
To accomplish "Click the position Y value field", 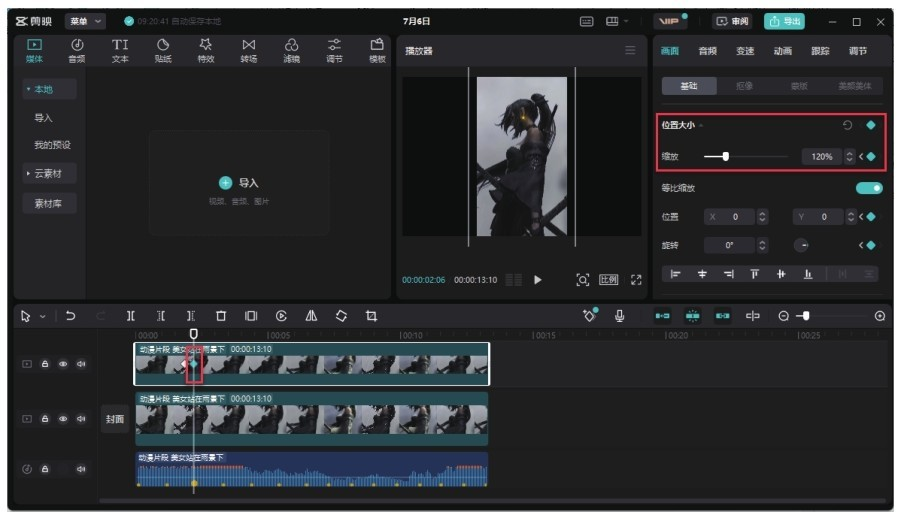I will coord(819,217).
